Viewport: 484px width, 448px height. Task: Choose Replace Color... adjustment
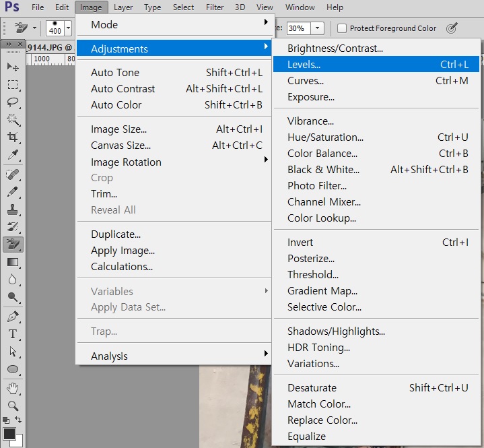(376, 420)
